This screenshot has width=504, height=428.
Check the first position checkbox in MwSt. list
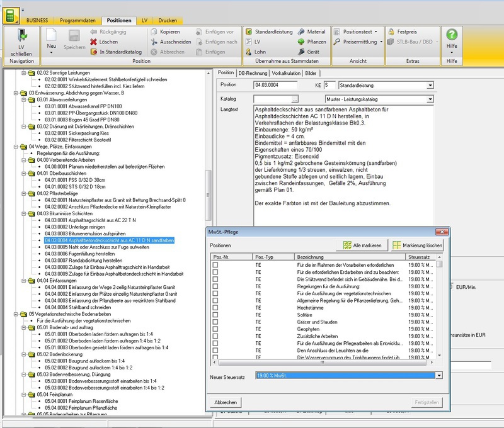(215, 266)
